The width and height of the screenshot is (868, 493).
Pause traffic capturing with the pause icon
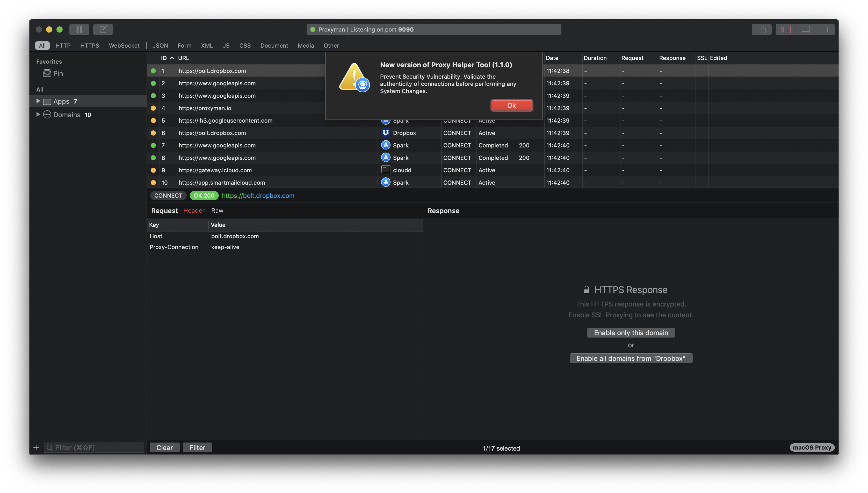pos(79,29)
